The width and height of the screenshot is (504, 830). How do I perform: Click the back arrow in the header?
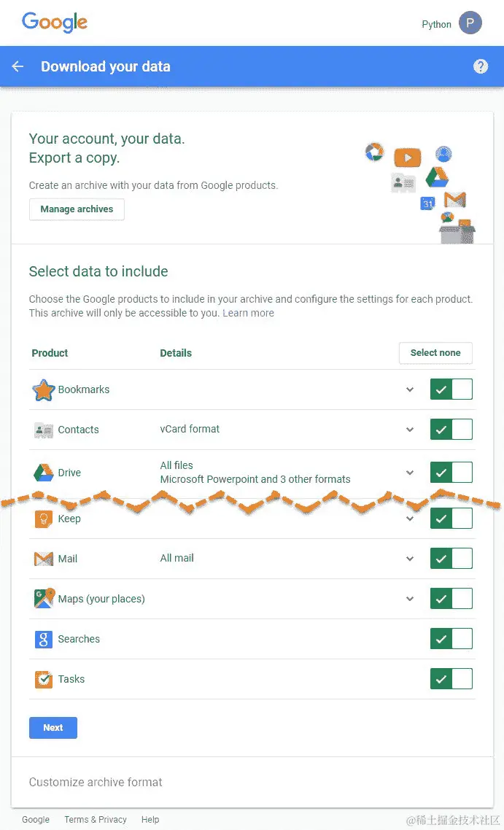pos(18,66)
